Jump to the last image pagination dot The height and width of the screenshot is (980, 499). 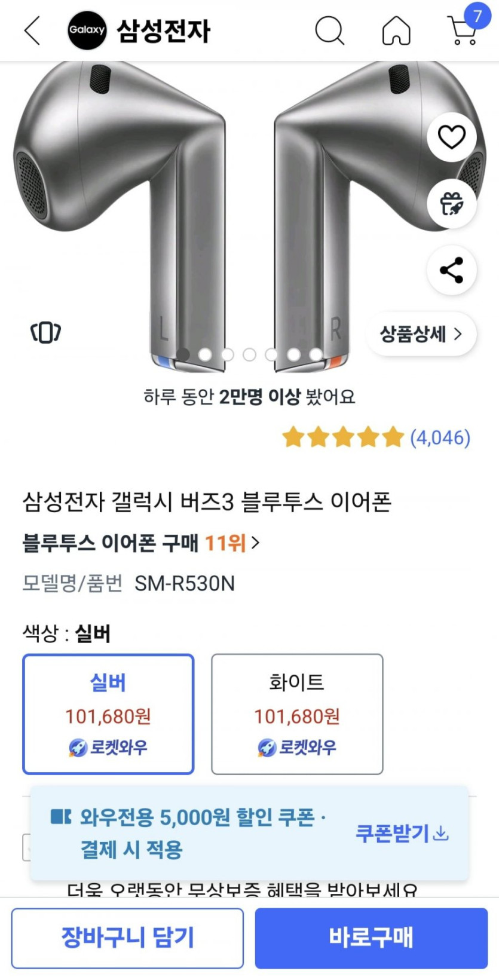[316, 354]
